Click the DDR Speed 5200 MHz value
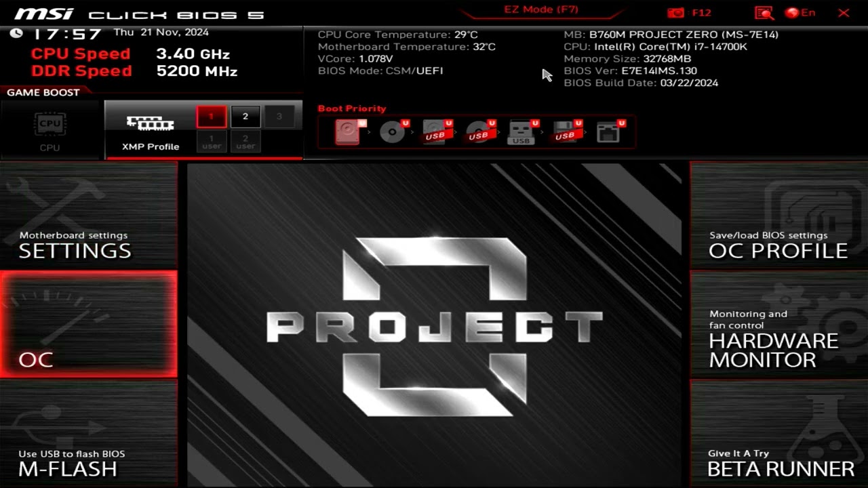 tap(197, 71)
